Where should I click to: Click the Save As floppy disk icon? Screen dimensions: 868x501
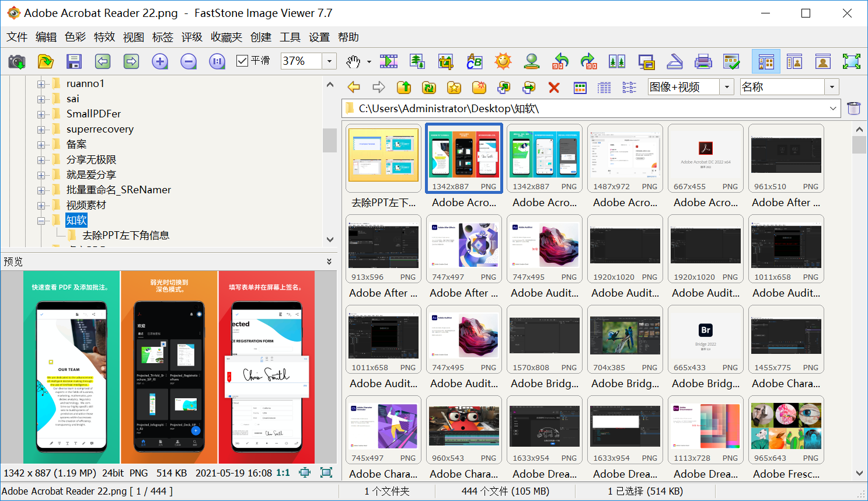tap(74, 61)
